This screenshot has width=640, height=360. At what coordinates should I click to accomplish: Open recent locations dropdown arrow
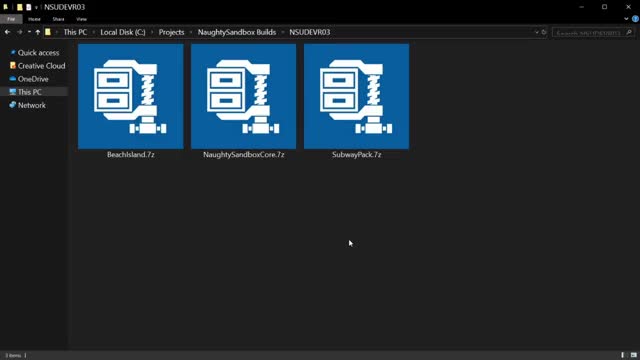[x=29, y=32]
